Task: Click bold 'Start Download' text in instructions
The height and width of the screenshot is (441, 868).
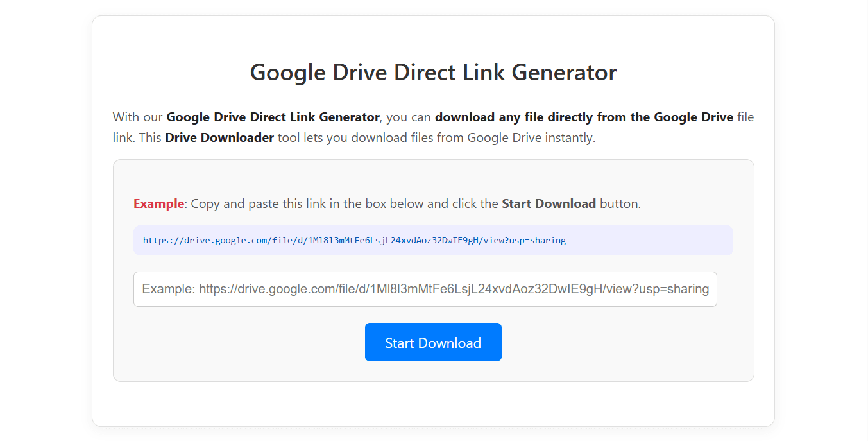Action: tap(549, 203)
